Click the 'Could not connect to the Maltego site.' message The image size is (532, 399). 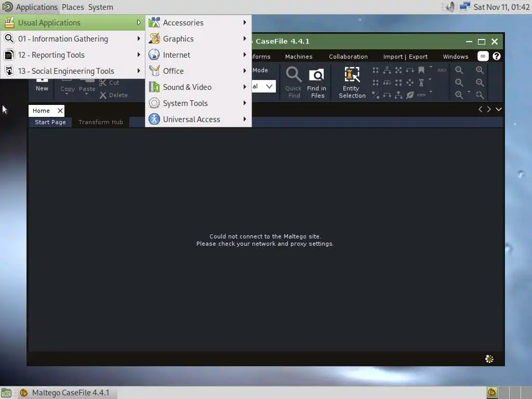265,236
